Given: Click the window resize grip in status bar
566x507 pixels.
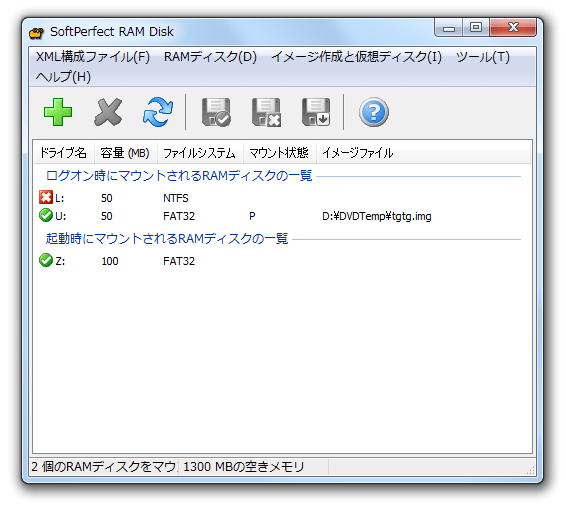Looking at the screenshot, I should point(530,470).
